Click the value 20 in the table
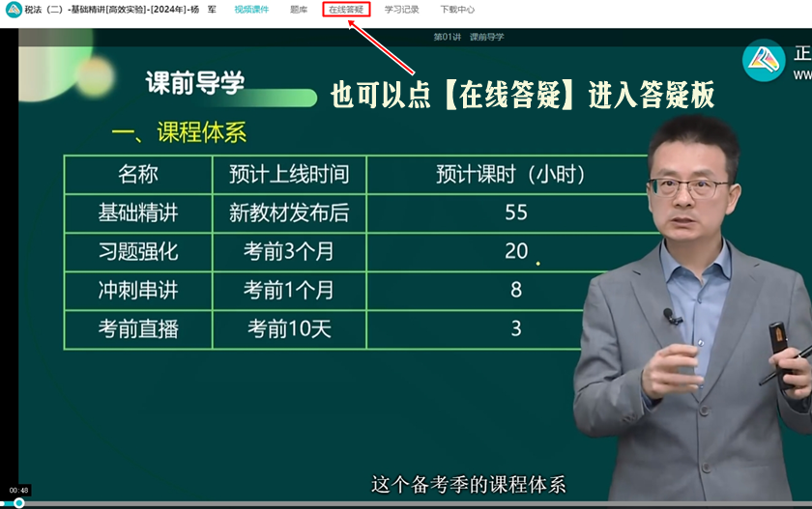Viewport: 812px width, 509px height. point(516,251)
